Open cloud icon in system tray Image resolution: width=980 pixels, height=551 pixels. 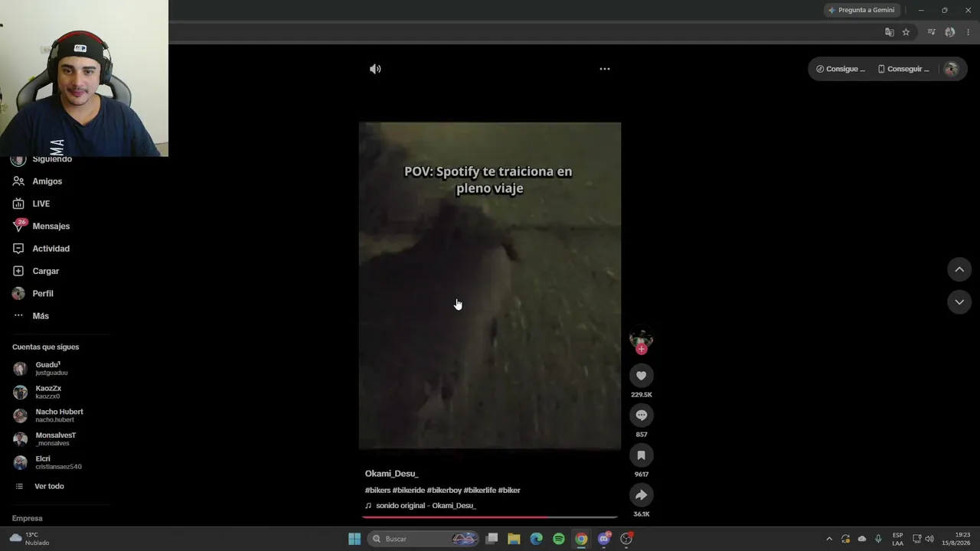[x=862, y=539]
